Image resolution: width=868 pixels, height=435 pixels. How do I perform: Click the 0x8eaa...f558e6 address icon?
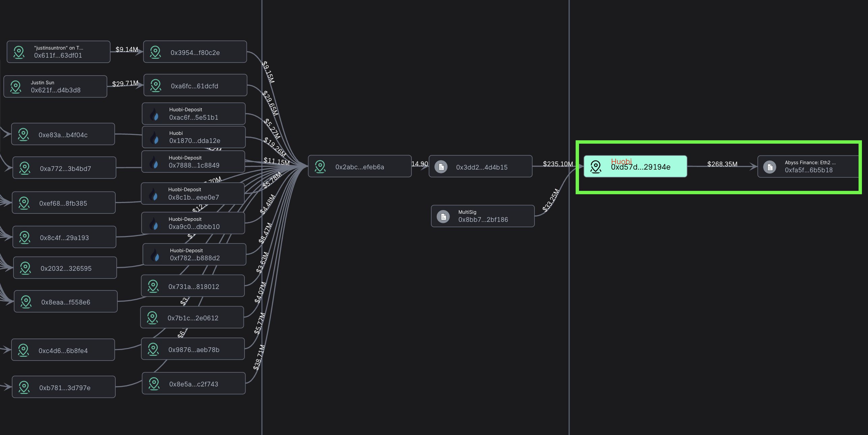(26, 302)
